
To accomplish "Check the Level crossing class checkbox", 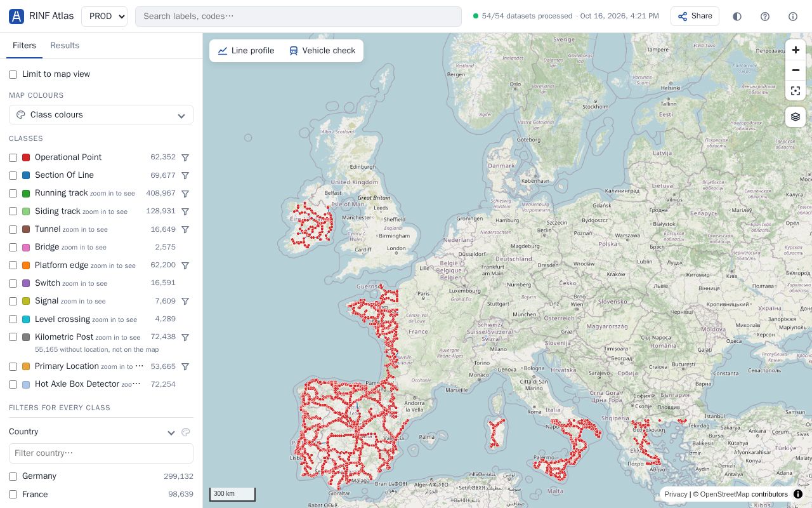I will [13, 319].
